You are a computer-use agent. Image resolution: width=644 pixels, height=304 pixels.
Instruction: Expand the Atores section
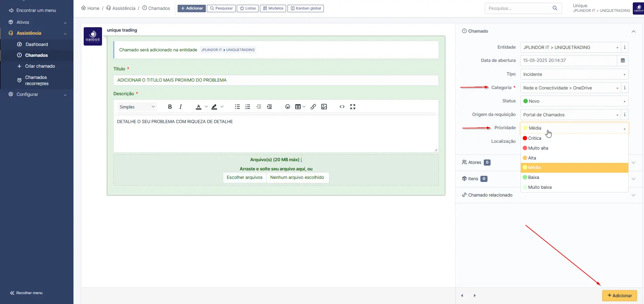633,163
